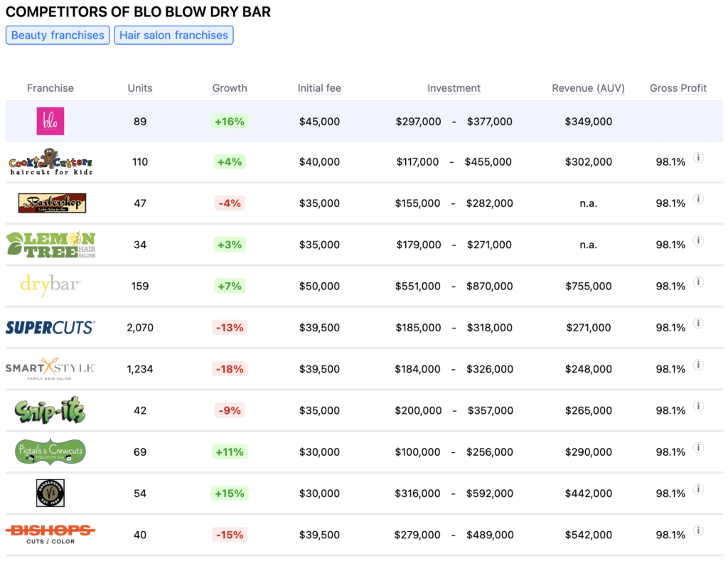Select the Bishops Cuts / Color logo
Viewport: 728px width, 566px height.
pos(50,534)
